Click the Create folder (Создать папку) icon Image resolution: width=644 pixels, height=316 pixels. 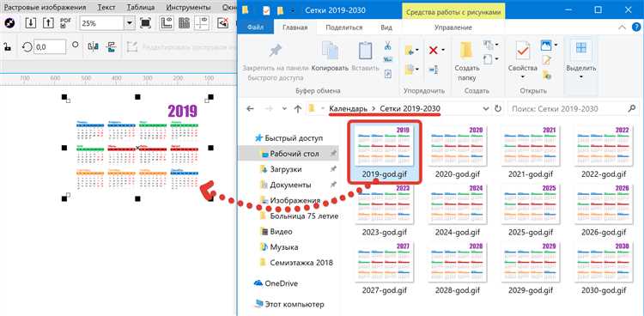coord(467,51)
